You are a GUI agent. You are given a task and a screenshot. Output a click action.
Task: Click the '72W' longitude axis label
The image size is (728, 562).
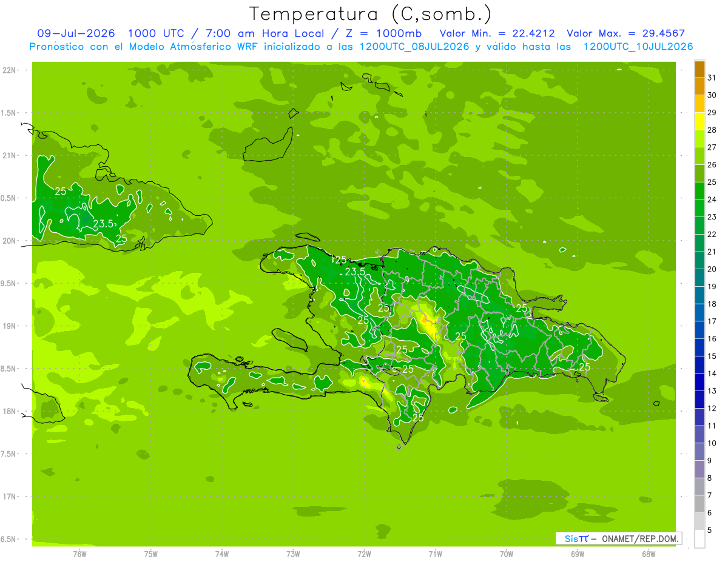pos(364,554)
